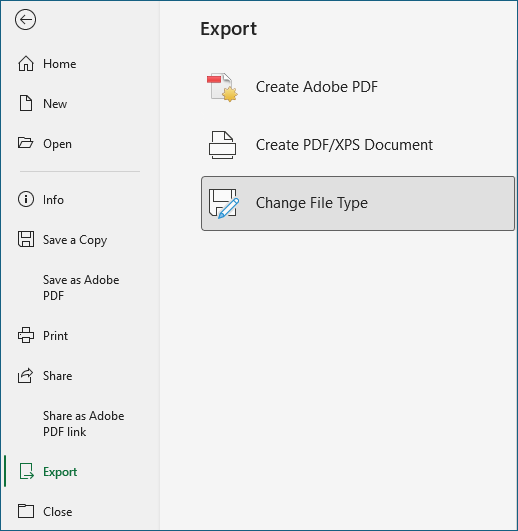Click the Close folder icon
The image size is (518, 531).
(26, 511)
